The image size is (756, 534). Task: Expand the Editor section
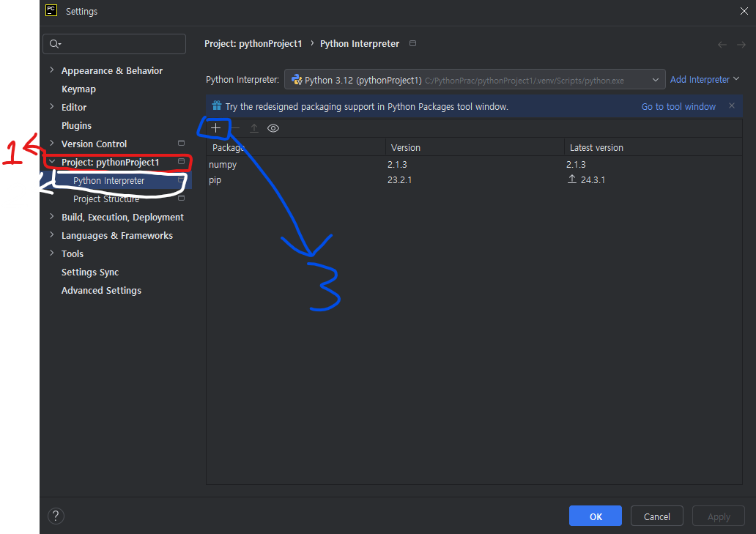tap(51, 106)
